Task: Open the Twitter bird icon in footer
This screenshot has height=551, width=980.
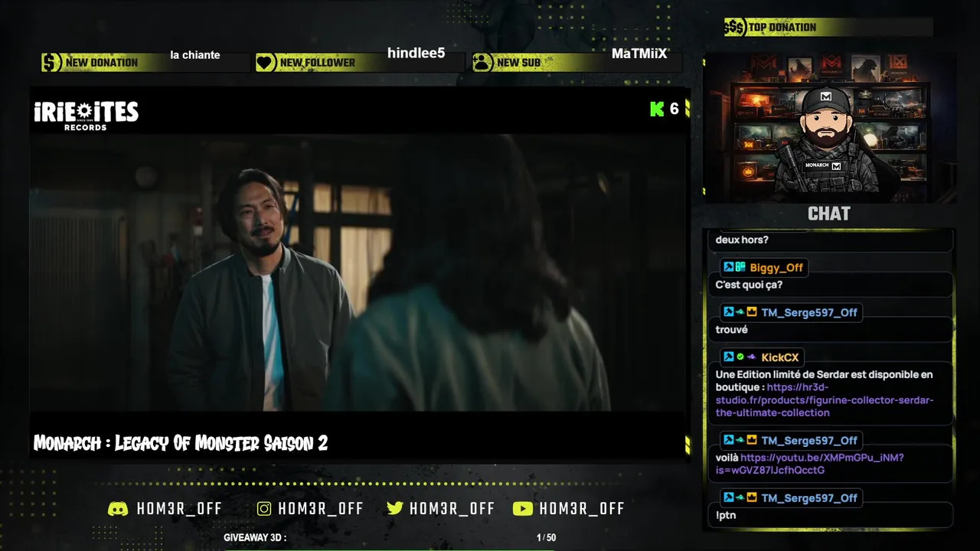Action: point(395,509)
